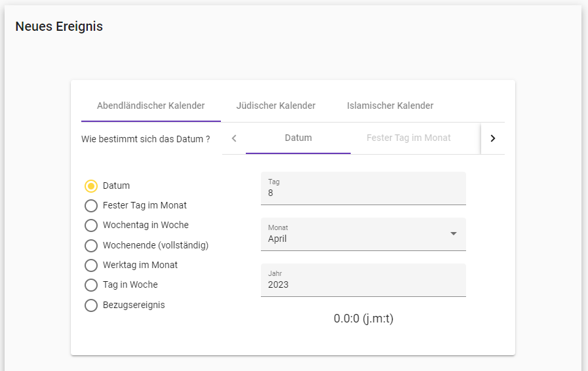The height and width of the screenshot is (371, 588).
Task: Click the 0.0:0 (j.m:t) result text
Action: 363,319
